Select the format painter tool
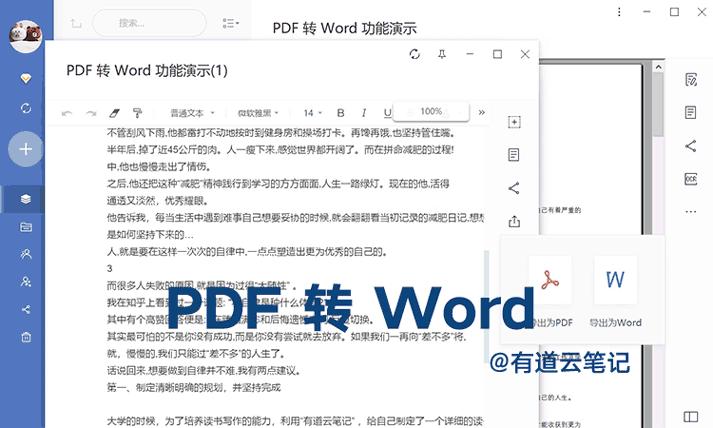This screenshot has height=428, width=713. click(x=137, y=113)
